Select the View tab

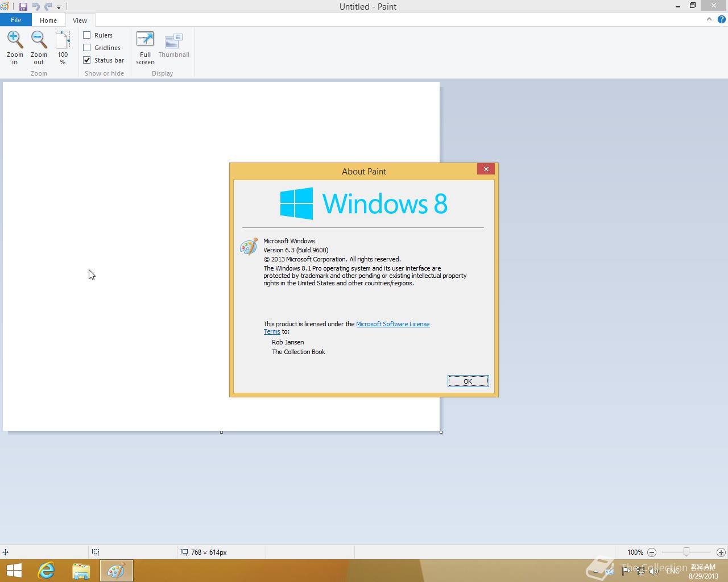point(80,20)
